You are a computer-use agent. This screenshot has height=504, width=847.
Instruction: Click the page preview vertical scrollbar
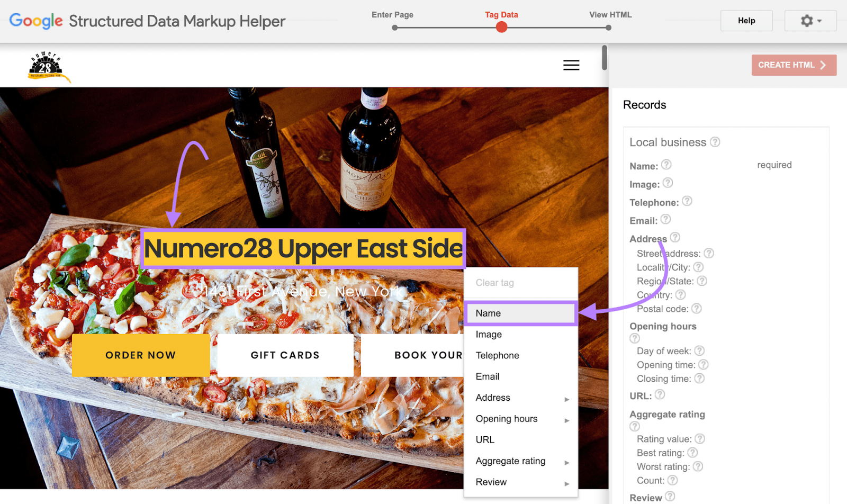coord(605,58)
